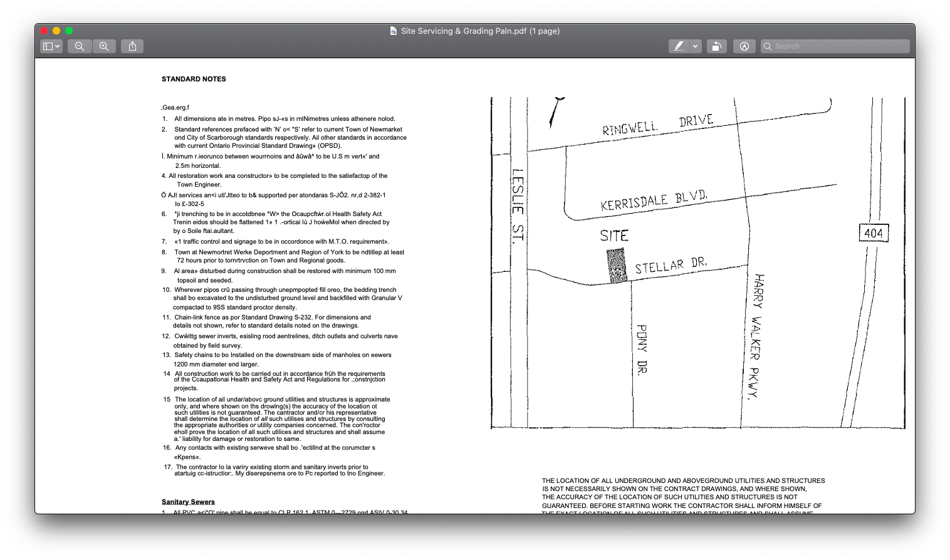Click the 404 highway marker on the map

coord(872,232)
